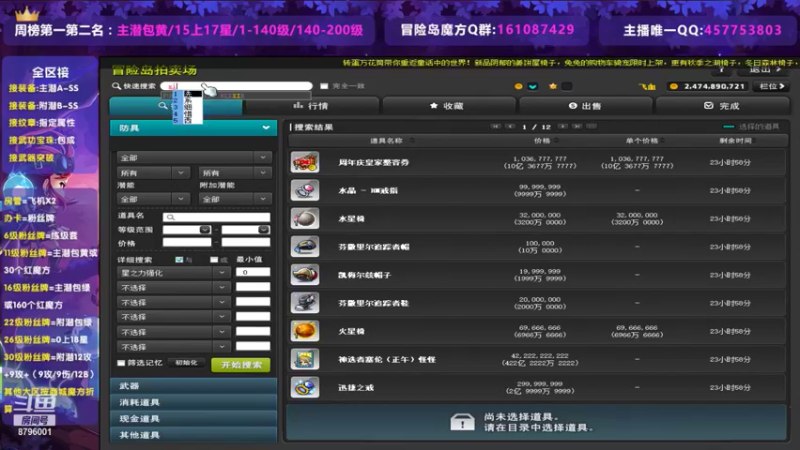The width and height of the screenshot is (800, 450).
Task: Open the 收藏 favorites tab
Action: pyautogui.click(x=447, y=106)
